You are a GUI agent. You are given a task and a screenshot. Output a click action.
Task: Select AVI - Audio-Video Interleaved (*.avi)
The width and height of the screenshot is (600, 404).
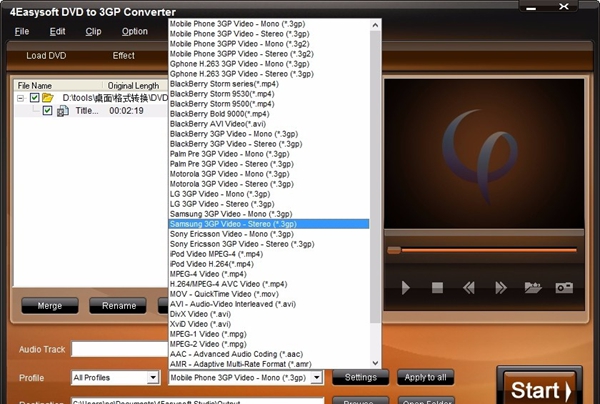coord(269,304)
